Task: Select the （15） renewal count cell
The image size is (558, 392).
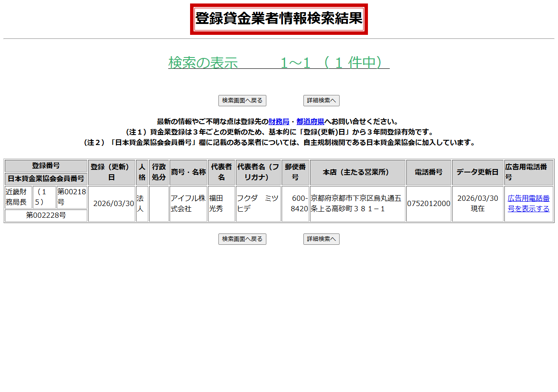Action: [44, 197]
